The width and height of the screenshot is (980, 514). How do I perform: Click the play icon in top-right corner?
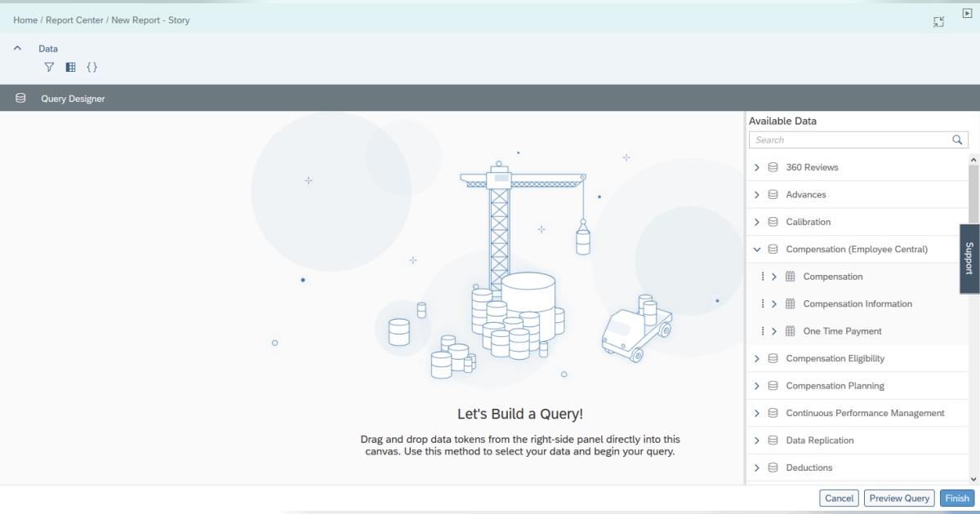[967, 13]
